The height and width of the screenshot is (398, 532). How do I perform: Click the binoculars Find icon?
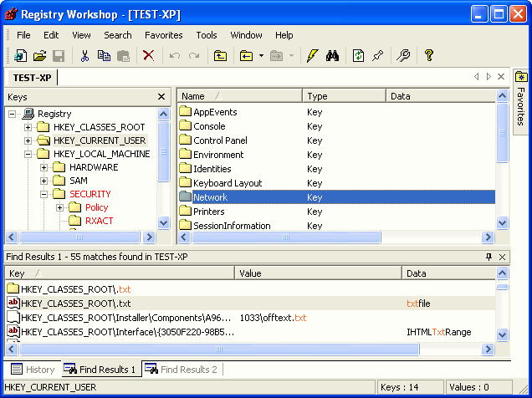point(332,55)
